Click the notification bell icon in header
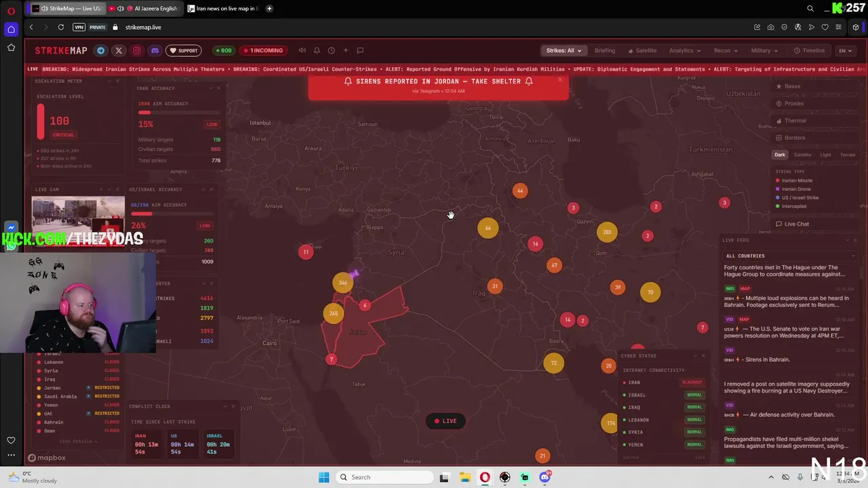This screenshot has height=488, width=868. 317,50
